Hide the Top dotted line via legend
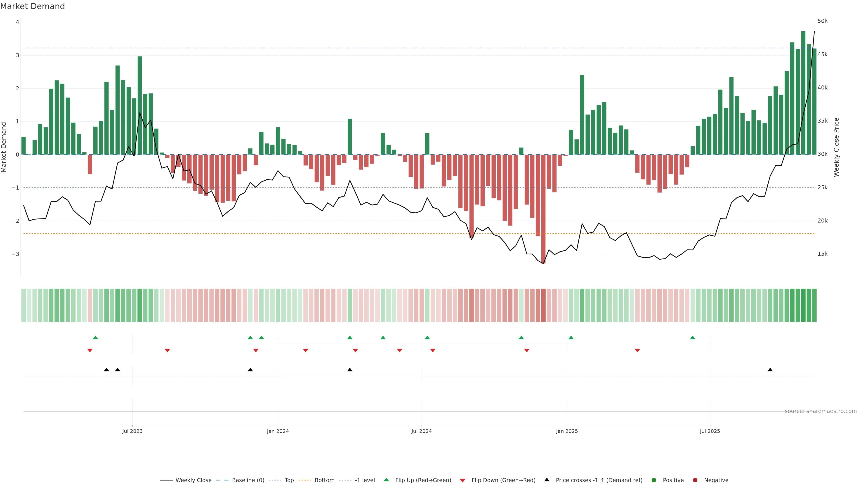Screen dimensions: 868x488 click(x=289, y=480)
